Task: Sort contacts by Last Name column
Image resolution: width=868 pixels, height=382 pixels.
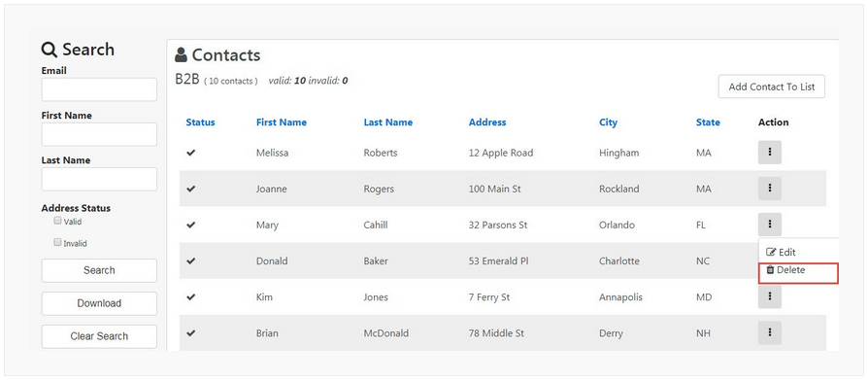Action: 388,122
